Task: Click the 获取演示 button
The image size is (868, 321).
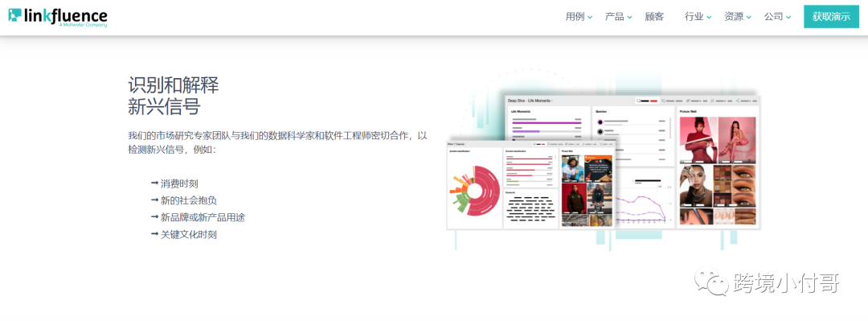Action: 832,17
